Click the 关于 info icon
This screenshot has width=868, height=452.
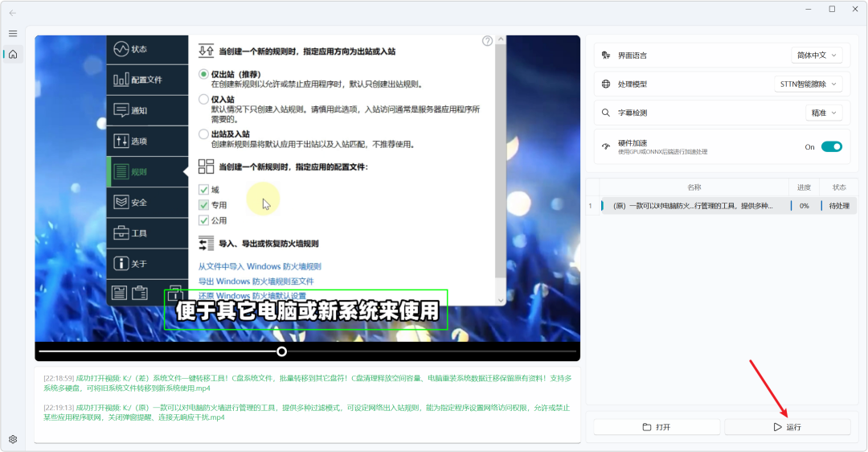coord(121,264)
